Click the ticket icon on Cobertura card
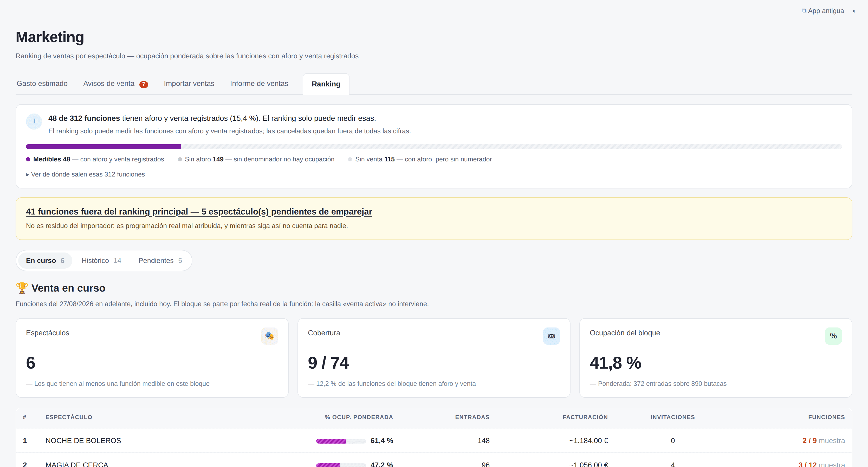Screen dimensions: 868x467 coord(551,336)
